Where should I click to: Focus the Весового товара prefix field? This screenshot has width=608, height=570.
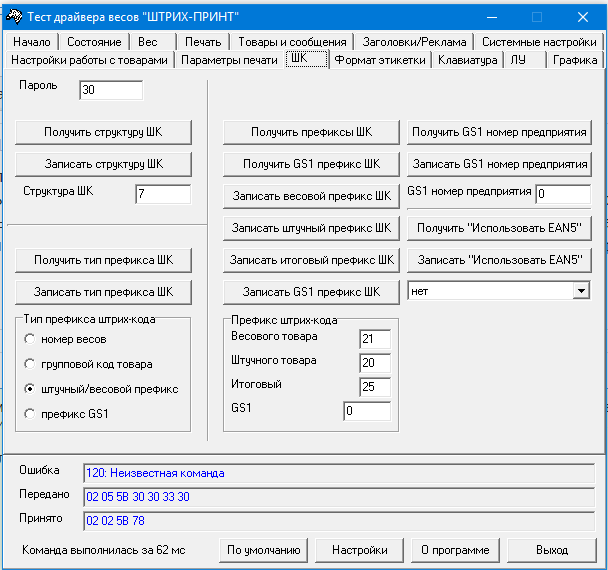tap(375, 339)
